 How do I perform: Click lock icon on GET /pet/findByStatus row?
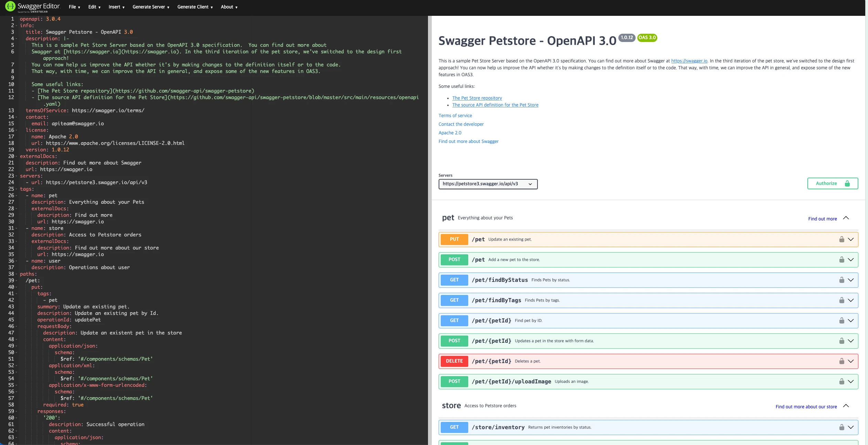coord(841,280)
